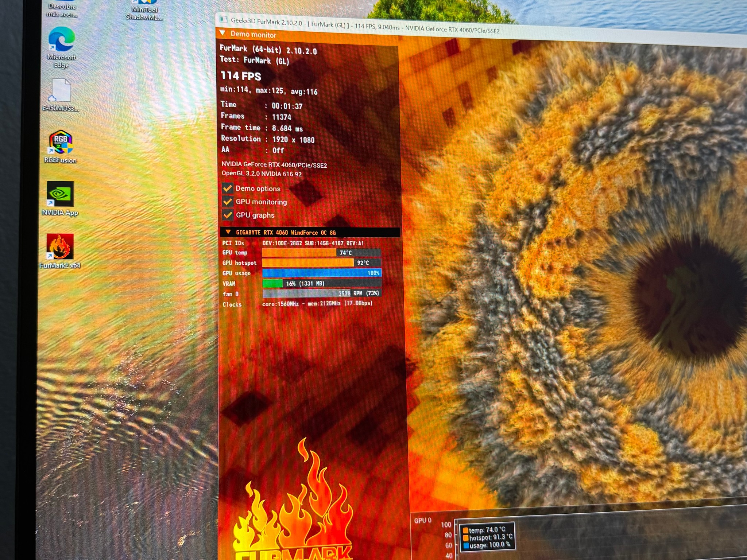Click the GPU hotspot 92°C bar
Viewport: 747px width, 560px height.
point(321,262)
